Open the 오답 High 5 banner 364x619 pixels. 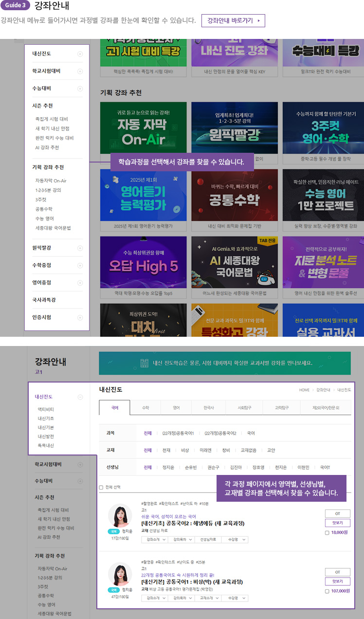tap(144, 263)
